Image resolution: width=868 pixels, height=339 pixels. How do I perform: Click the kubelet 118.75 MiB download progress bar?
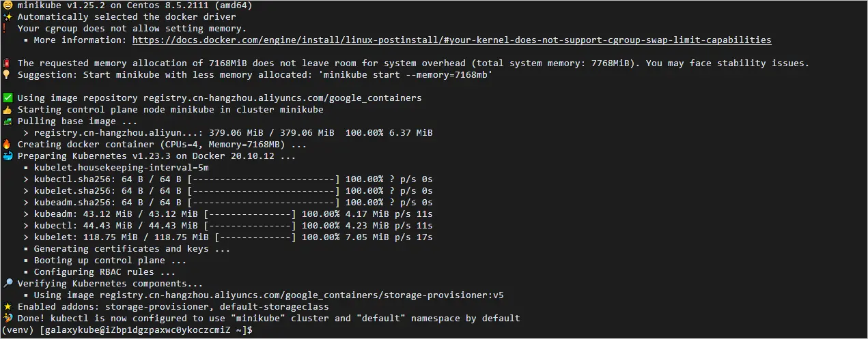(252, 237)
